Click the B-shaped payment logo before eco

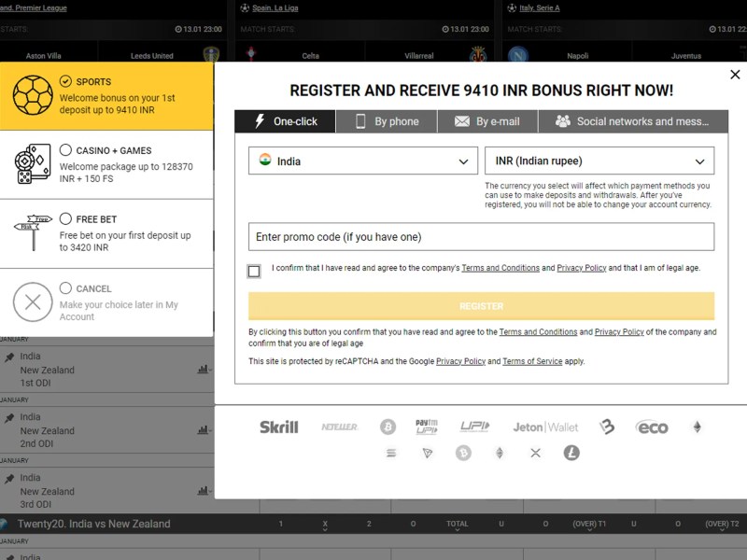coord(607,427)
